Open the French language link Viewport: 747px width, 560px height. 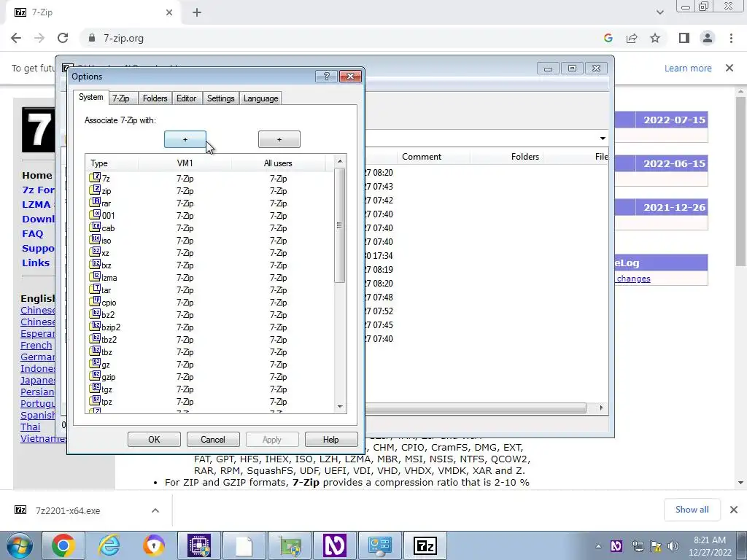pyautogui.click(x=36, y=345)
